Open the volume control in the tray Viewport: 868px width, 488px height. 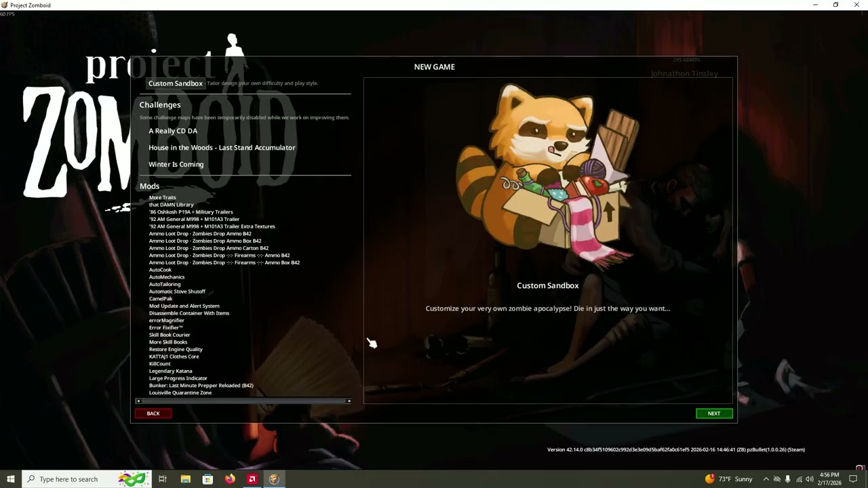[x=810, y=479]
